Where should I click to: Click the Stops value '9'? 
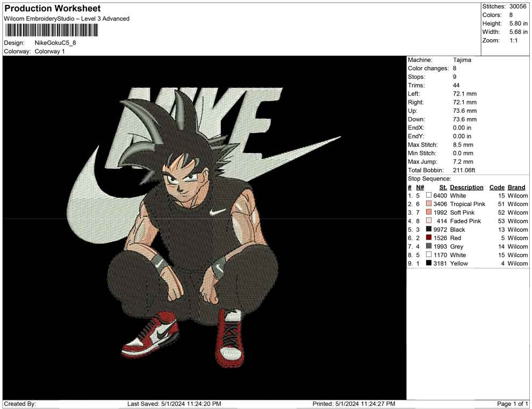tap(455, 77)
